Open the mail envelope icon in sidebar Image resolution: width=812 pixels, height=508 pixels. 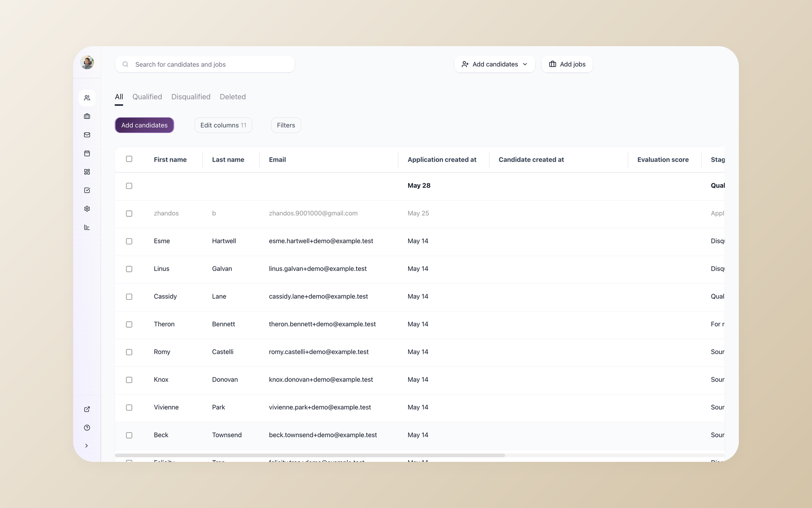tap(87, 135)
